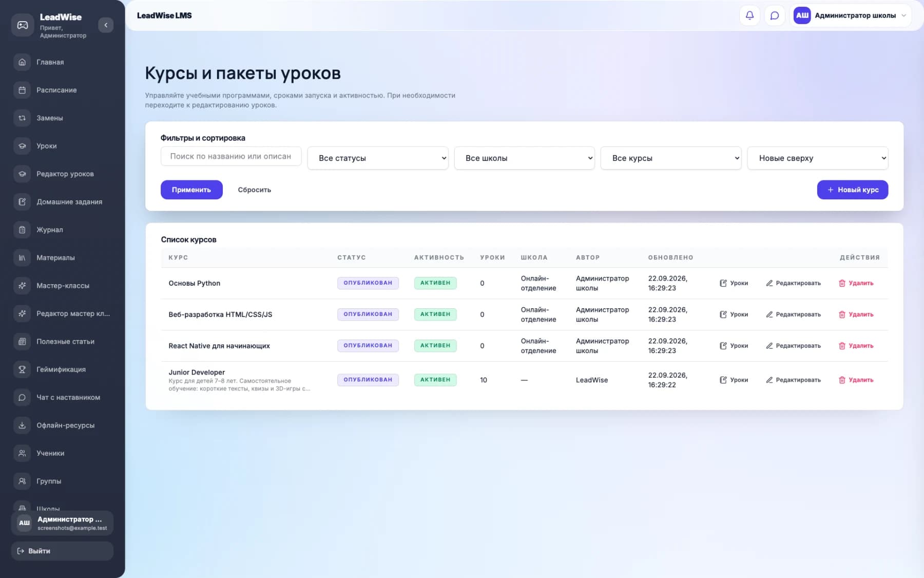Click the Применить button

[x=191, y=190]
